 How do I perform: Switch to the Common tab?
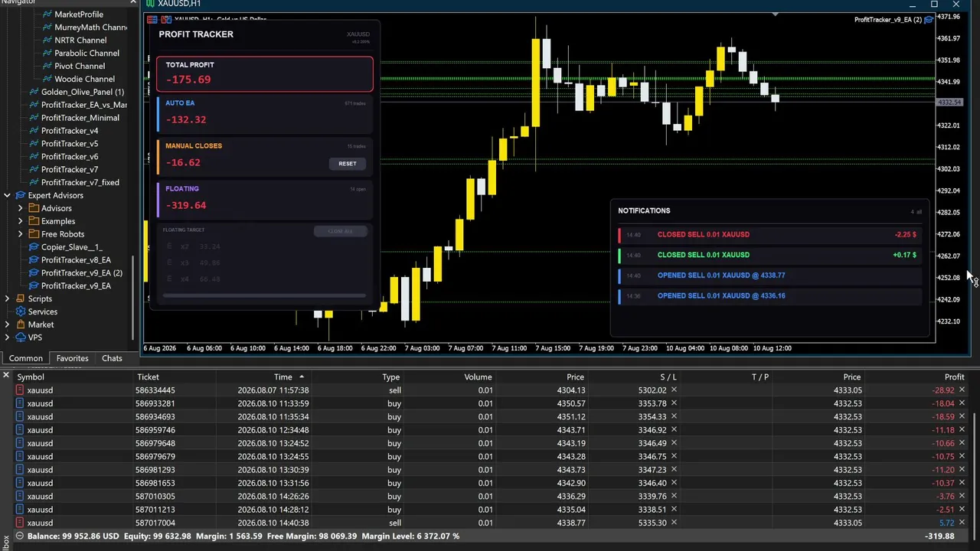point(25,358)
